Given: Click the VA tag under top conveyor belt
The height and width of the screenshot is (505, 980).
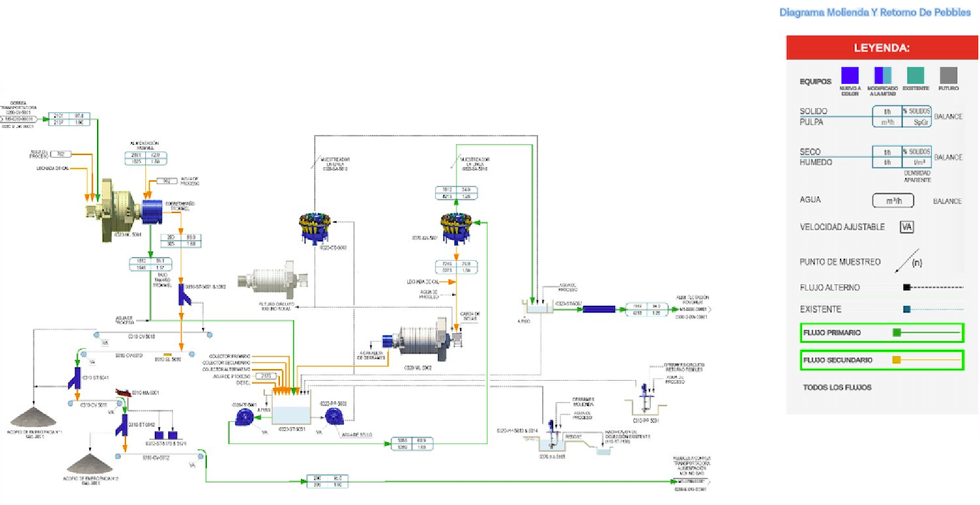Looking at the screenshot, I should [x=105, y=343].
